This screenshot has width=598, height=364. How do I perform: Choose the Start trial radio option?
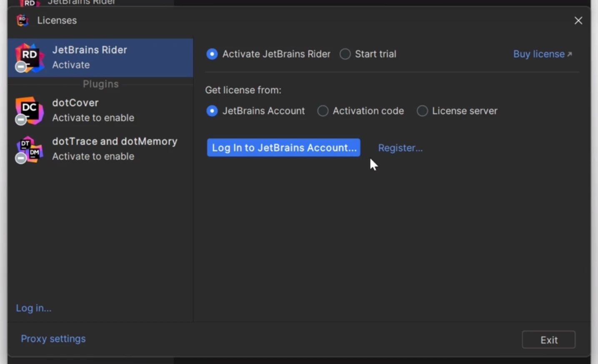coord(345,54)
